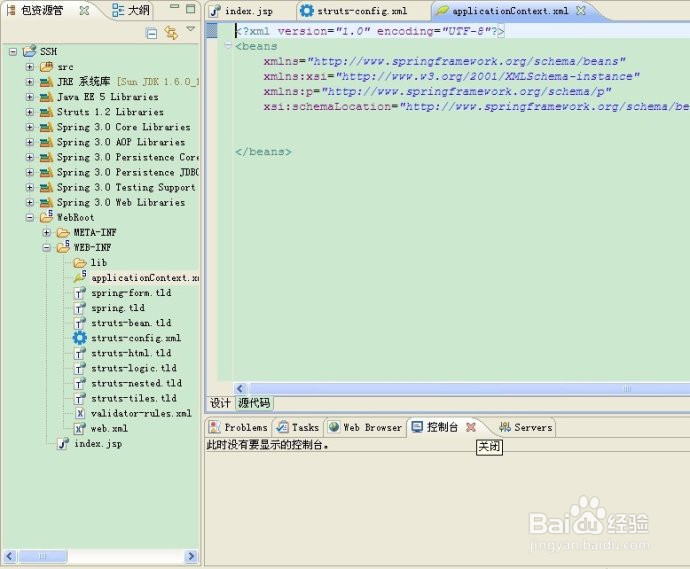Screen dimensions: 690x569
Task: Click struts-config.xml gear icon in tree
Action: click(80, 338)
